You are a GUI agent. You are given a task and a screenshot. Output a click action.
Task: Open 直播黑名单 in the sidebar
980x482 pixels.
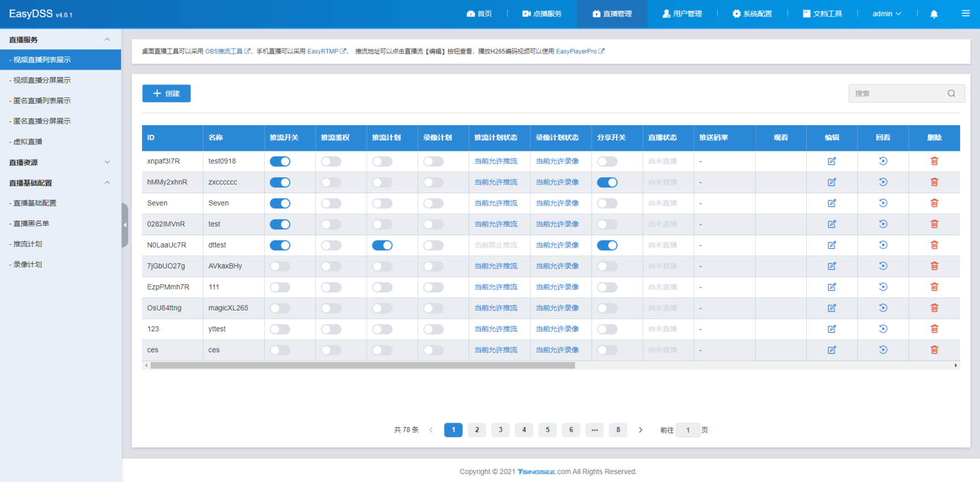(61, 224)
